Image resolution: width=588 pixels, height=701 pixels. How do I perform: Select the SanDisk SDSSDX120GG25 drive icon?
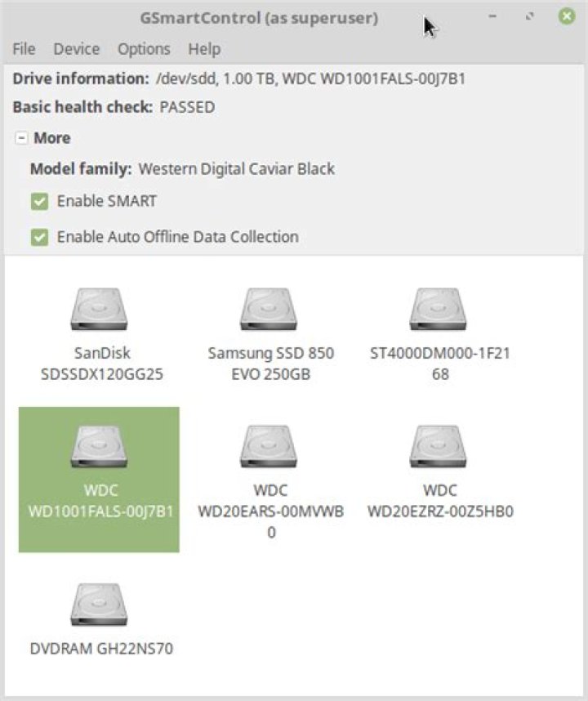[99, 309]
